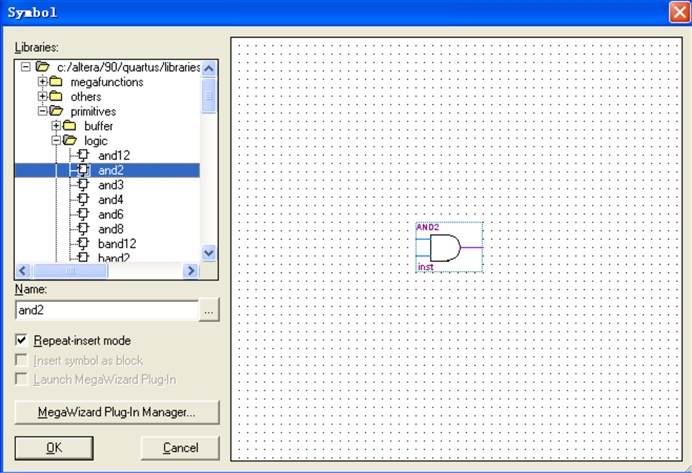The width and height of the screenshot is (692, 473).
Task: Select the logic label
Action: [x=96, y=140]
